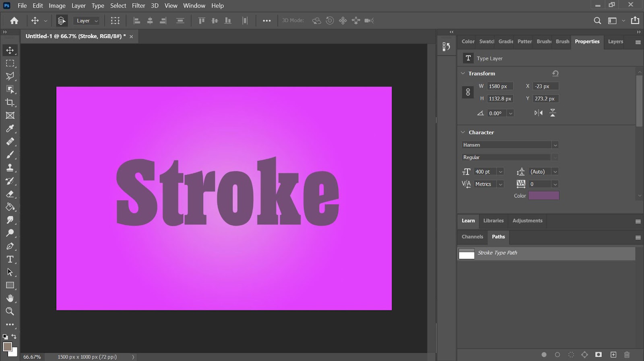Switch to the Channels tab
The height and width of the screenshot is (361, 644).
pos(472,237)
